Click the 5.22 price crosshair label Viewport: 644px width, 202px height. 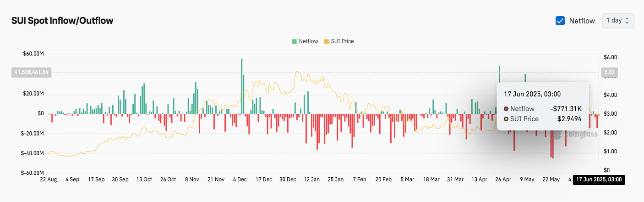tap(609, 73)
